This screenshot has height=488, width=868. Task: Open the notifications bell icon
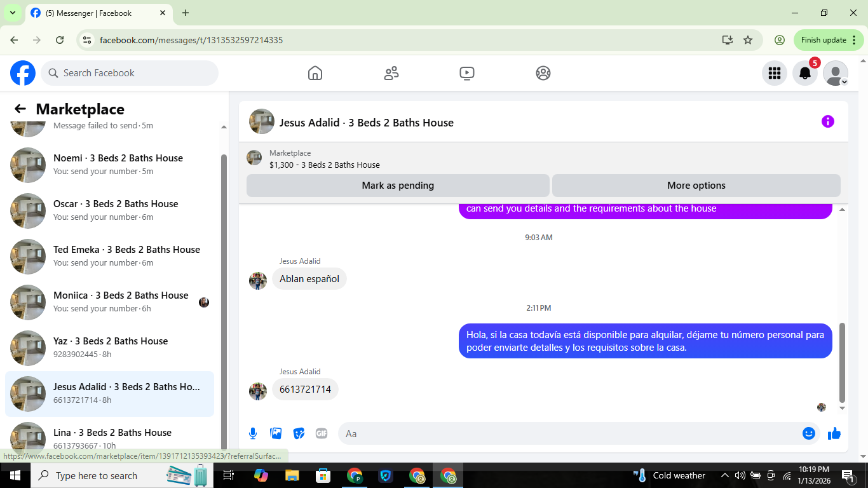coord(805,73)
